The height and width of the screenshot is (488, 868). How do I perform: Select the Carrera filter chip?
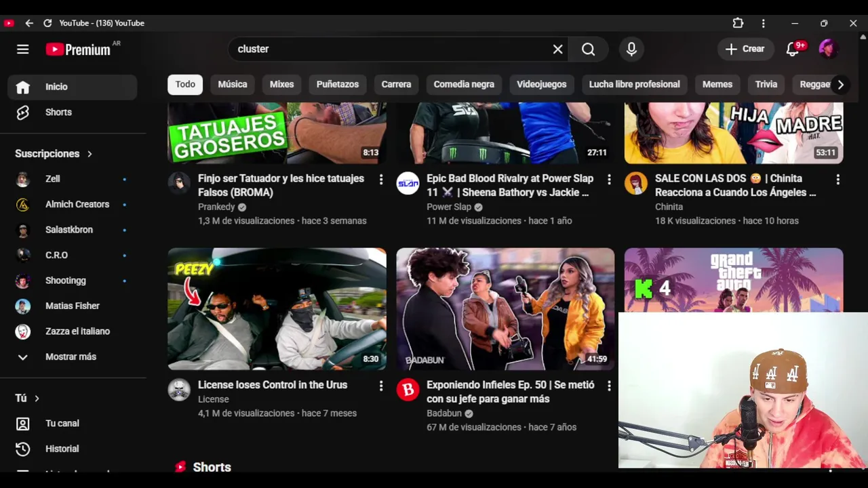pos(396,84)
